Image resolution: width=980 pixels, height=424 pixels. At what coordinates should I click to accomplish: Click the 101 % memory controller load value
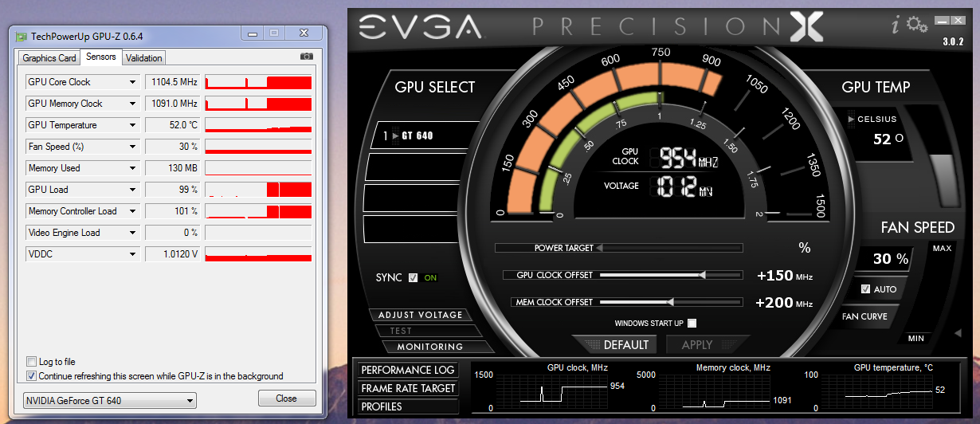(x=171, y=211)
